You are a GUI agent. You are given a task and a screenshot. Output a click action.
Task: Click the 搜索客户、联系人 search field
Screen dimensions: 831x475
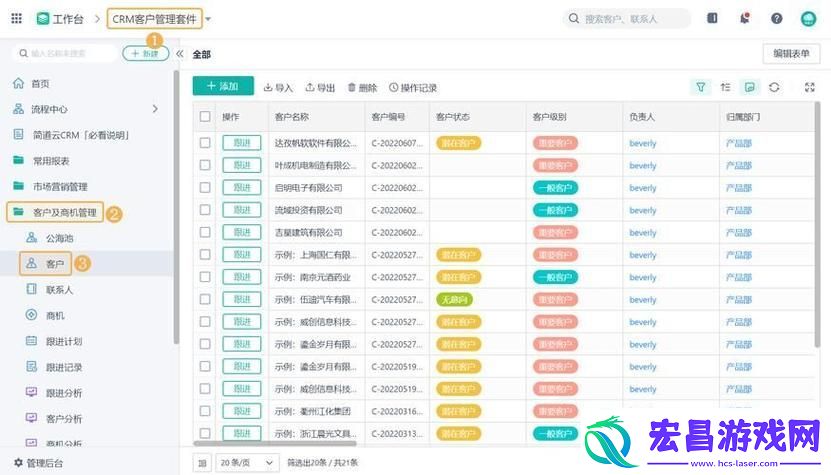627,19
